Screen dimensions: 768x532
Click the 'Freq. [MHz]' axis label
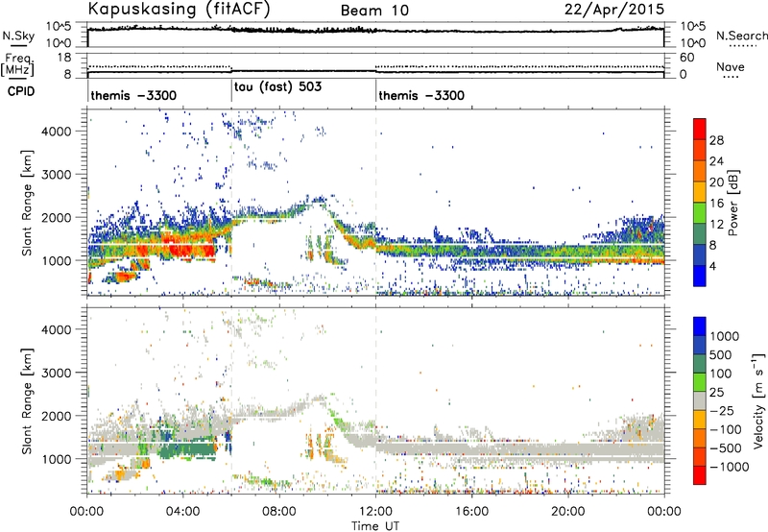tap(17, 64)
